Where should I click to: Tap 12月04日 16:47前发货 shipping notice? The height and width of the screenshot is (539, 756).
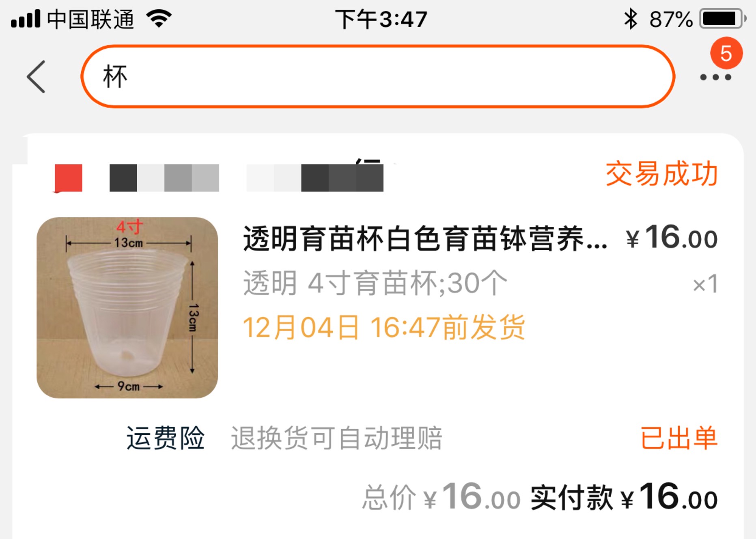(384, 327)
